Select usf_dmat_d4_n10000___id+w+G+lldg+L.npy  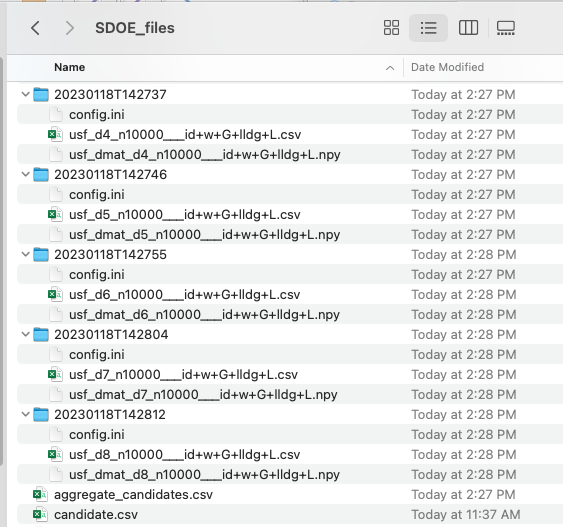coord(205,155)
